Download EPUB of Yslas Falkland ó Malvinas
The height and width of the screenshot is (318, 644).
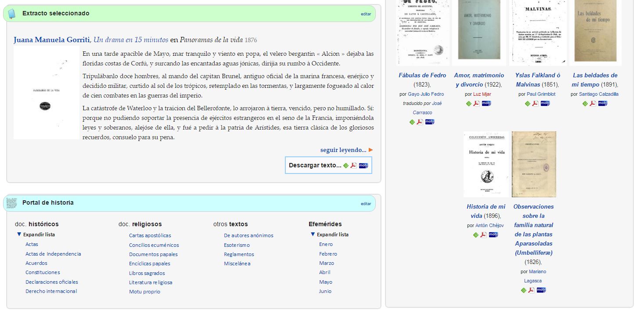click(528, 104)
